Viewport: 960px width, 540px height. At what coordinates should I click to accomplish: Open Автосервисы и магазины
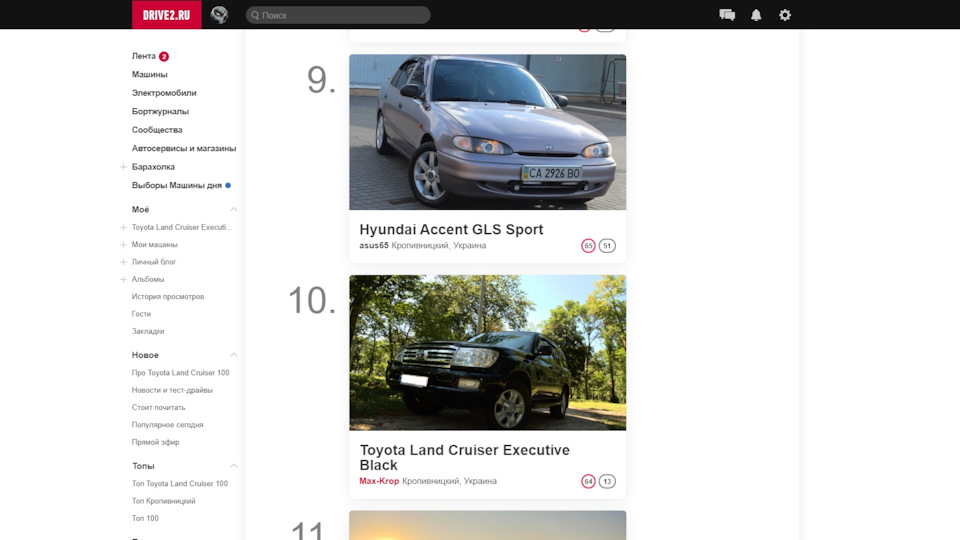[x=184, y=148]
